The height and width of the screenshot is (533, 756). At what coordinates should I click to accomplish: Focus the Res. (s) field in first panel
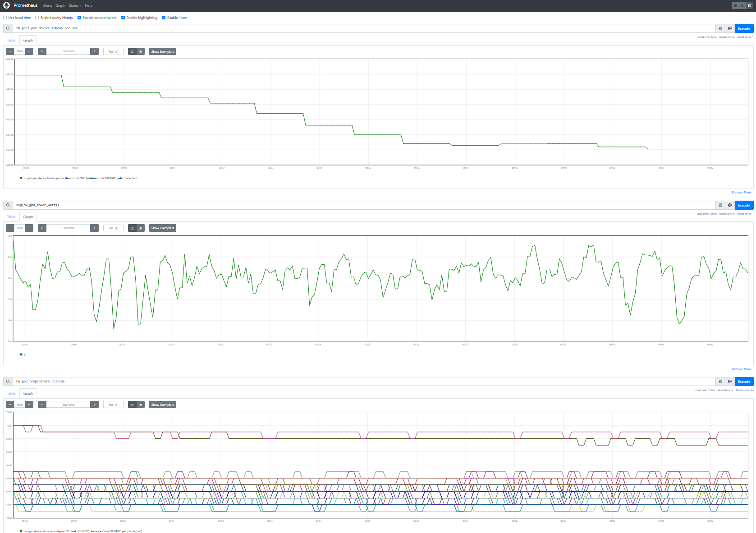click(x=113, y=51)
